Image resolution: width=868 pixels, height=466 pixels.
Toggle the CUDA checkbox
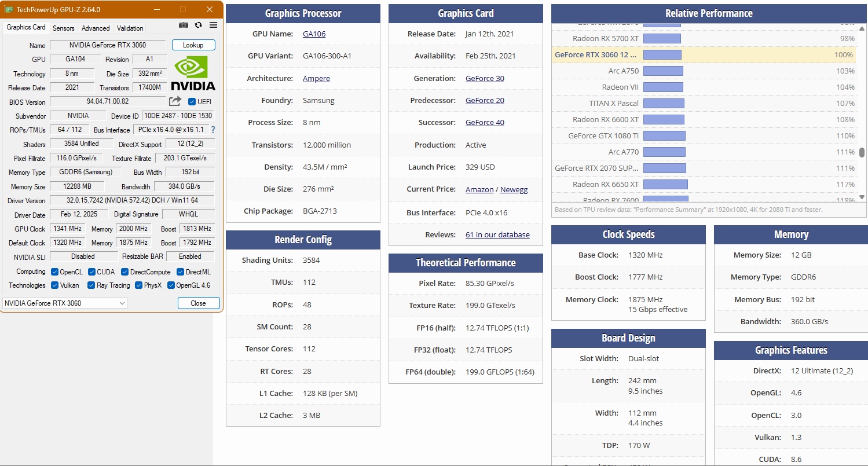tap(91, 272)
